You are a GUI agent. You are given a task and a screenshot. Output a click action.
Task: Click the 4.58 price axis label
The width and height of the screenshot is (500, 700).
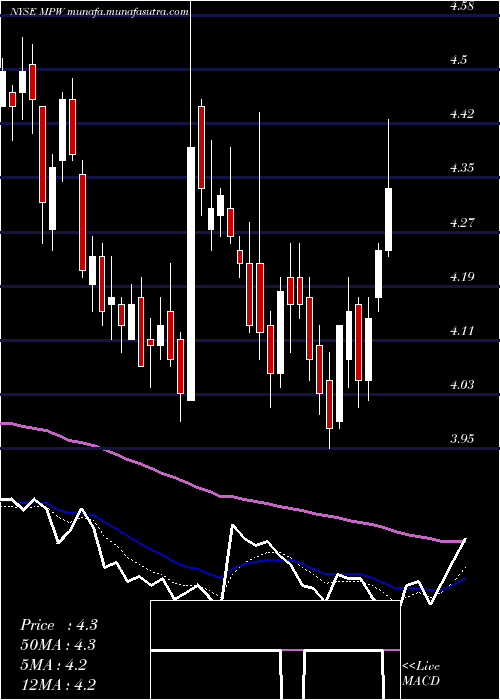461,6
